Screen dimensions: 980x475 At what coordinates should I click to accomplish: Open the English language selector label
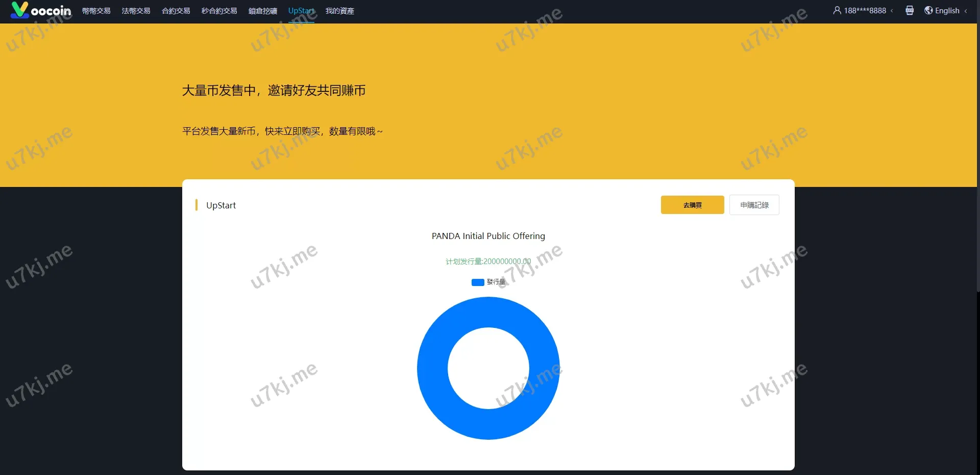947,11
